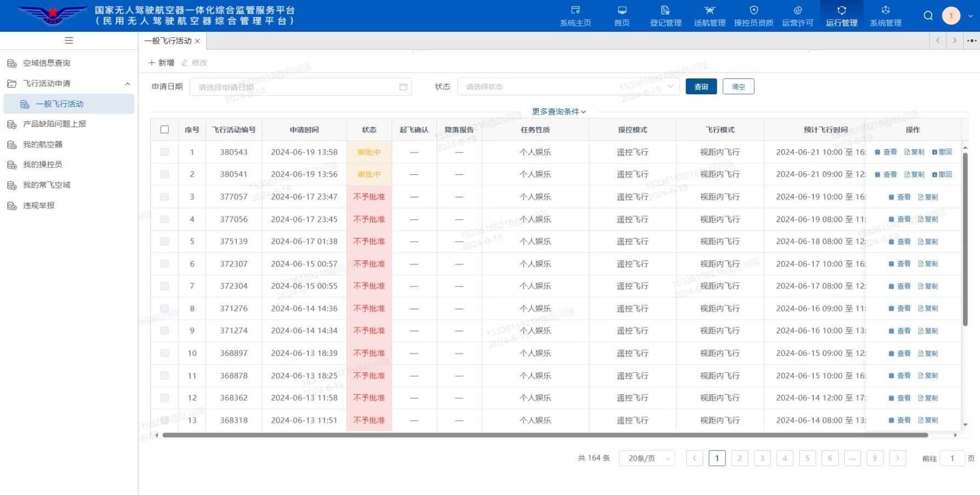Click the calendar icon in 申请日期 field
The height and width of the screenshot is (495, 980).
[403, 87]
